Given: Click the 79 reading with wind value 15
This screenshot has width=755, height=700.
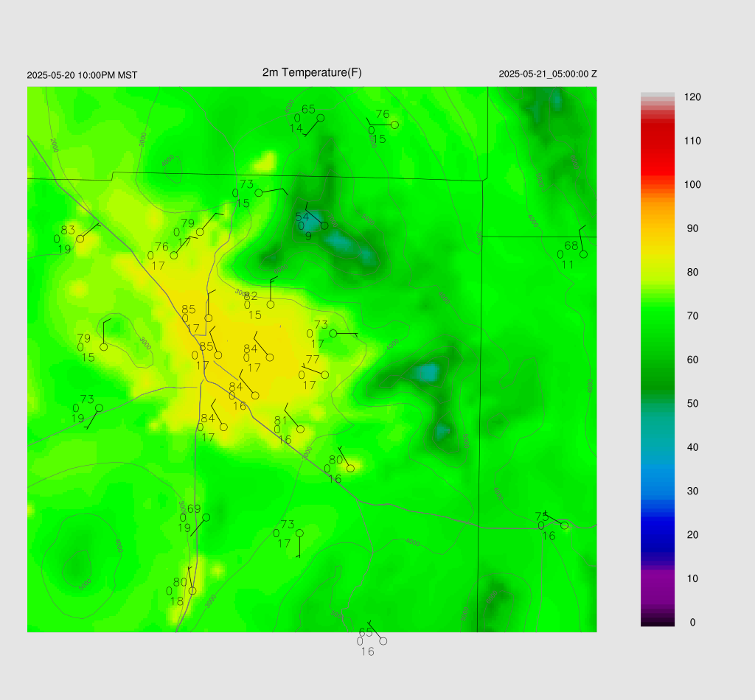Looking at the screenshot, I should coord(84,338).
